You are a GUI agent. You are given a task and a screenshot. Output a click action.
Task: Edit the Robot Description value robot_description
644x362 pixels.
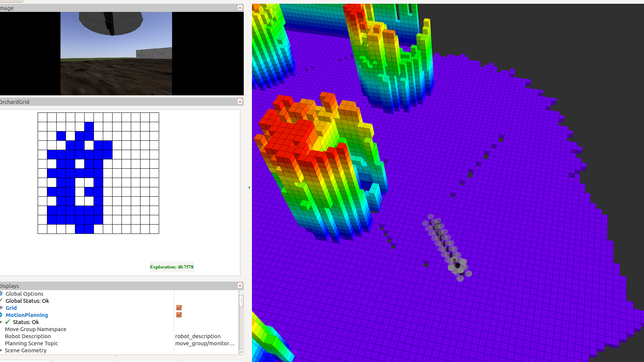click(x=198, y=336)
